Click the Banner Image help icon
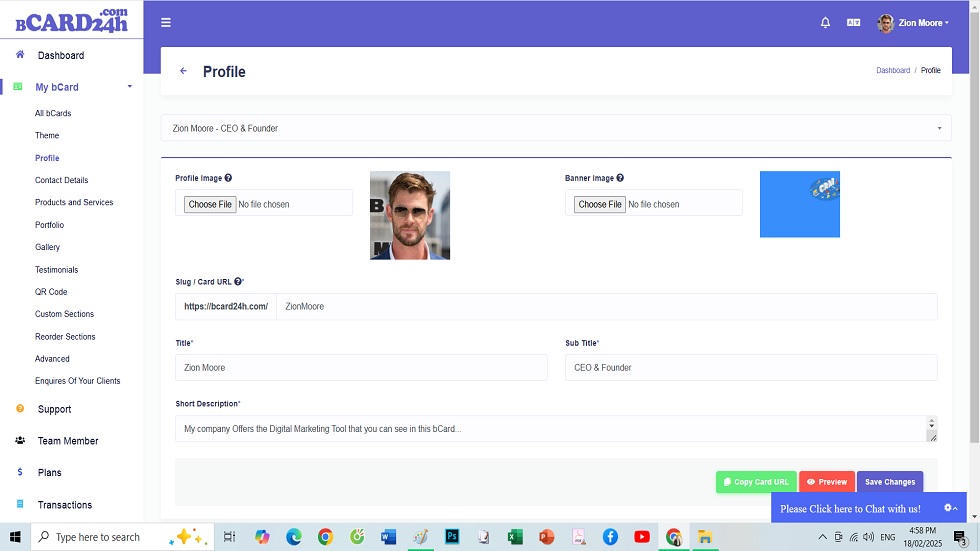This screenshot has height=551, width=980. pyautogui.click(x=620, y=178)
